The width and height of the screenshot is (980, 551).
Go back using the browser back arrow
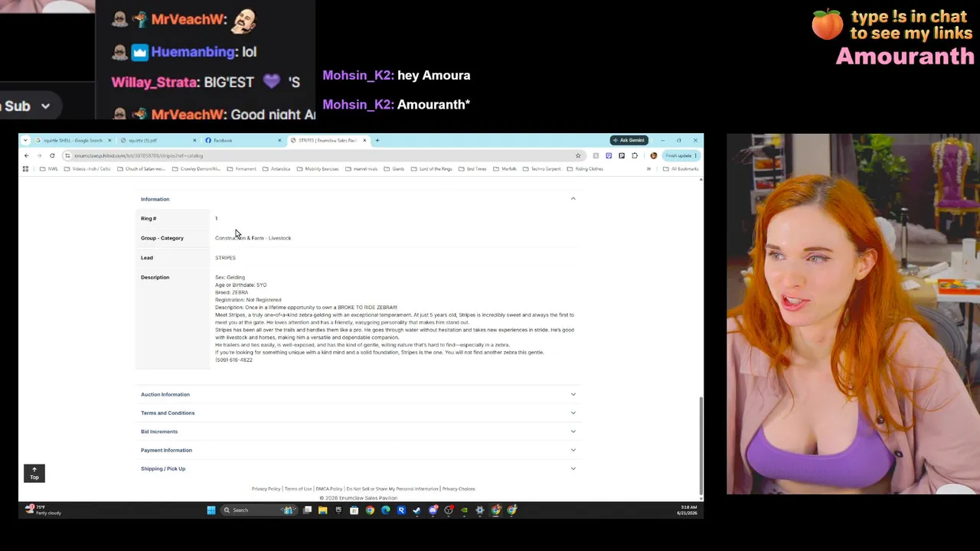tap(27, 155)
